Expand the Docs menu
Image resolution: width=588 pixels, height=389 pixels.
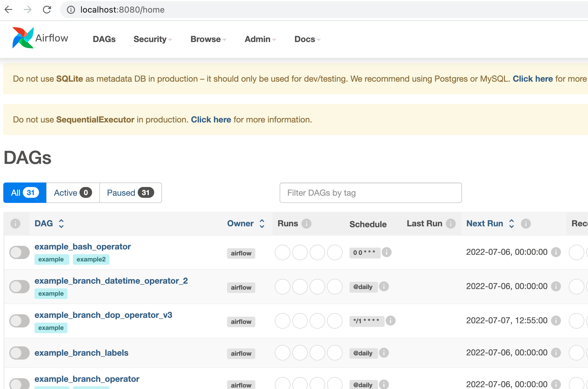[x=307, y=39]
